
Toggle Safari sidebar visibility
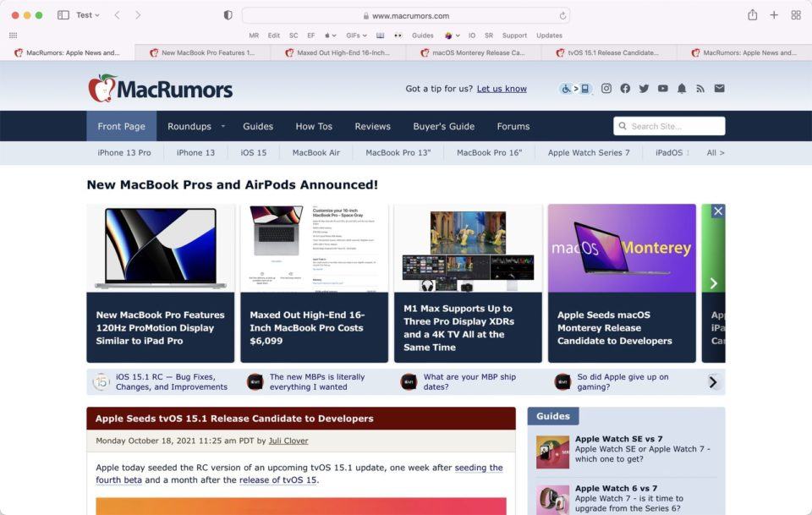pos(62,14)
